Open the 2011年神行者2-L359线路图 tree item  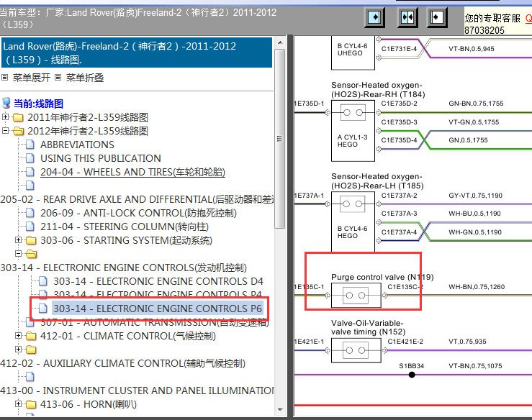[88, 117]
